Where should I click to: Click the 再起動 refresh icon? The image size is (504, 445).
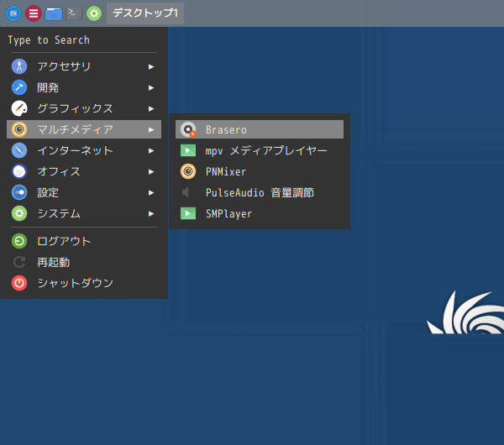click(x=19, y=262)
